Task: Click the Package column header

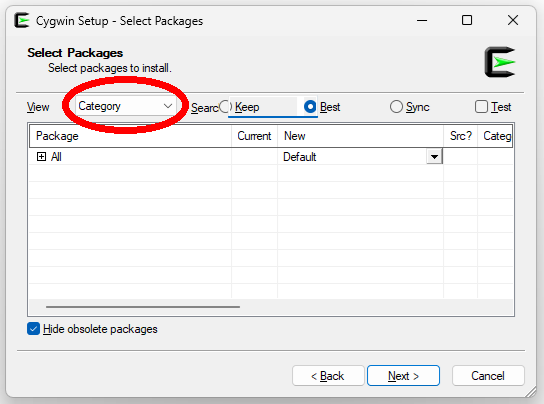Action: pyautogui.click(x=130, y=136)
